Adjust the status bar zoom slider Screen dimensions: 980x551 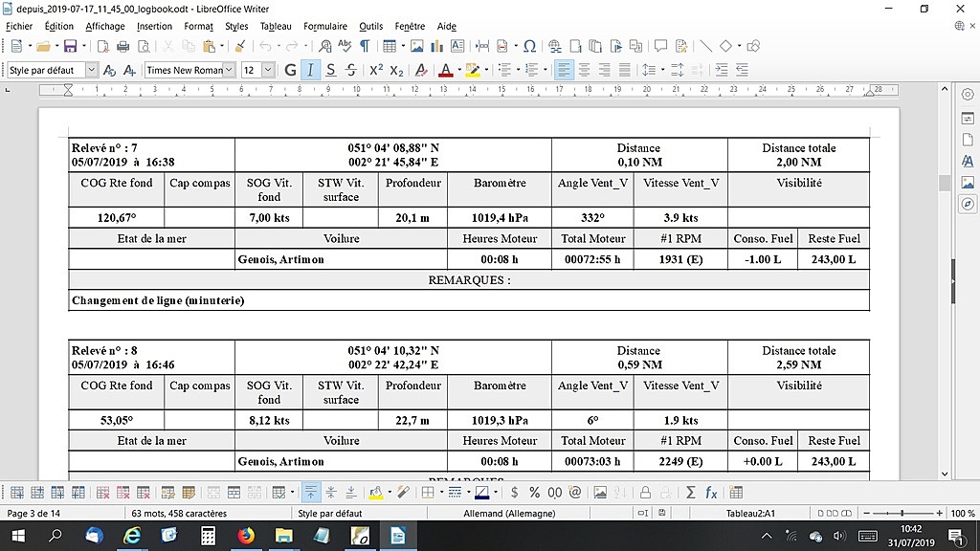902,514
